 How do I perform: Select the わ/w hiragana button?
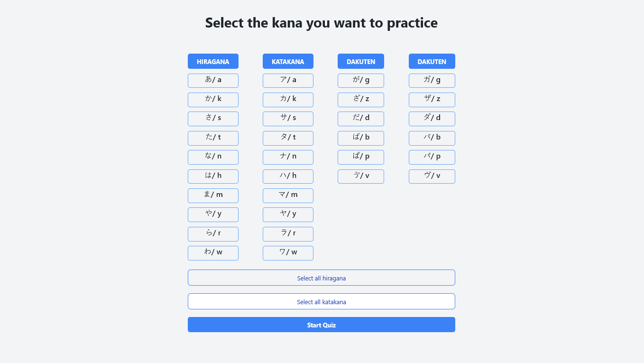click(x=213, y=253)
